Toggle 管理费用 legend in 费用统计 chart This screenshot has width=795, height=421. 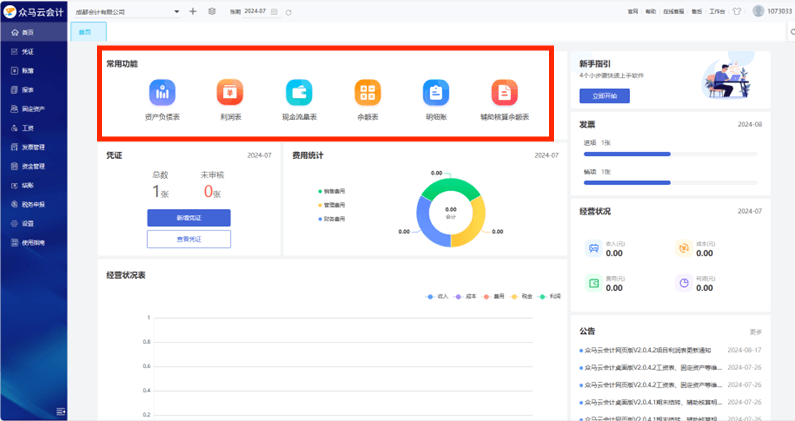(x=331, y=204)
